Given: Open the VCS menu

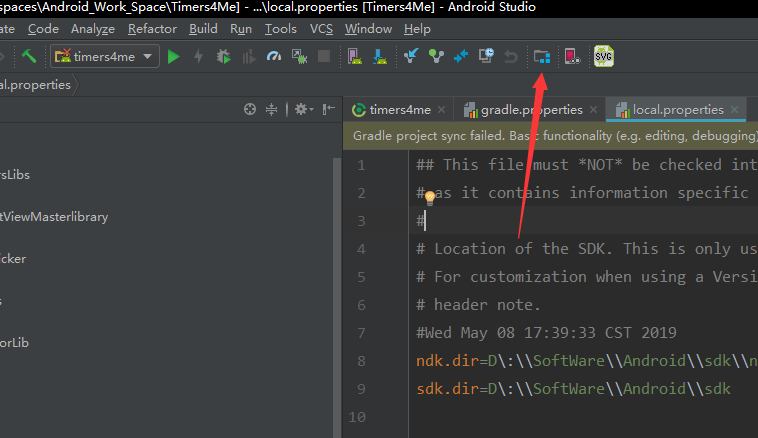Looking at the screenshot, I should [x=321, y=29].
